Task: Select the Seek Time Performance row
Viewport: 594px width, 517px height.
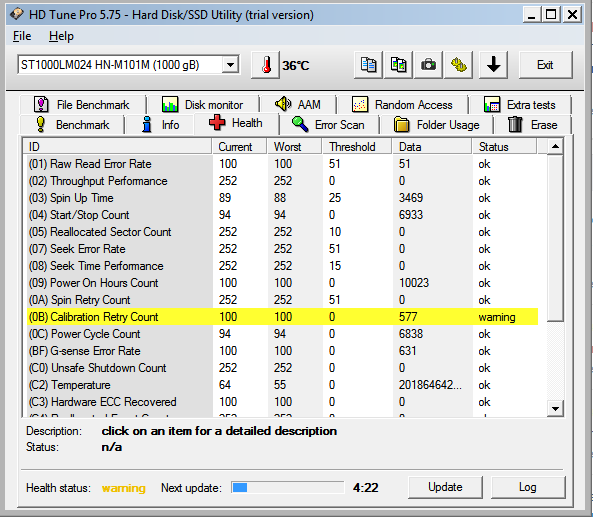Action: point(283,266)
